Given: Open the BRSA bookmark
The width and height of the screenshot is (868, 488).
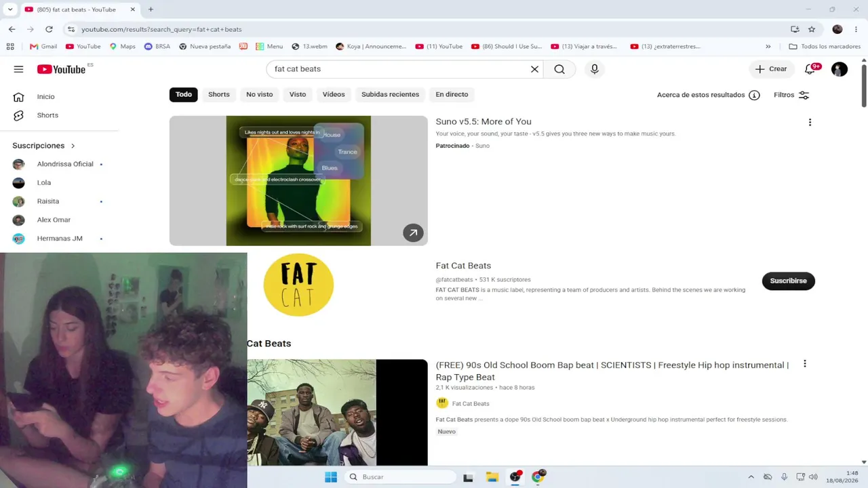Looking at the screenshot, I should click(x=157, y=47).
